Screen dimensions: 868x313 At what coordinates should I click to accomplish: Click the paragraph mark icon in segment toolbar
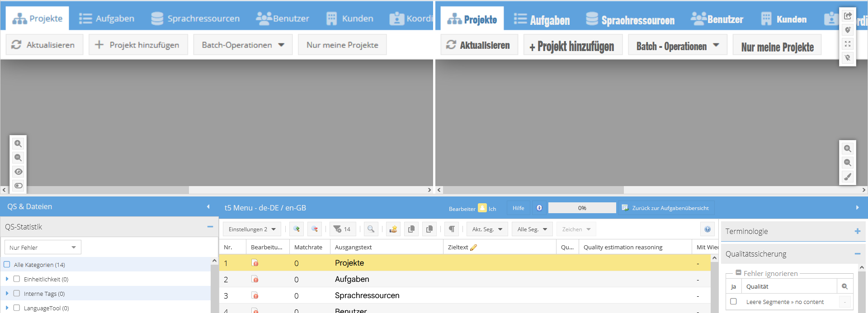click(452, 229)
